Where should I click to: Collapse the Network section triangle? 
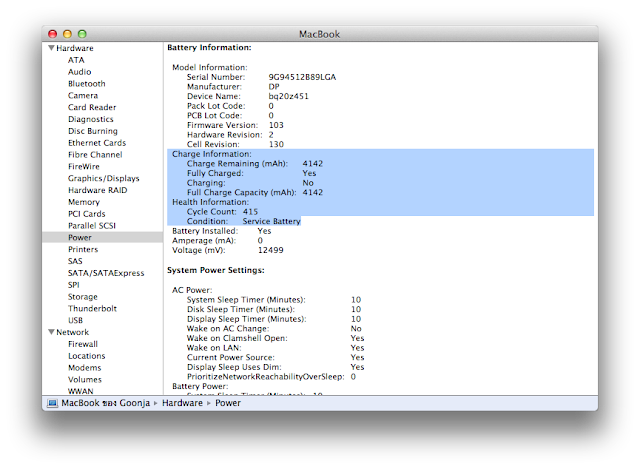coord(51,332)
